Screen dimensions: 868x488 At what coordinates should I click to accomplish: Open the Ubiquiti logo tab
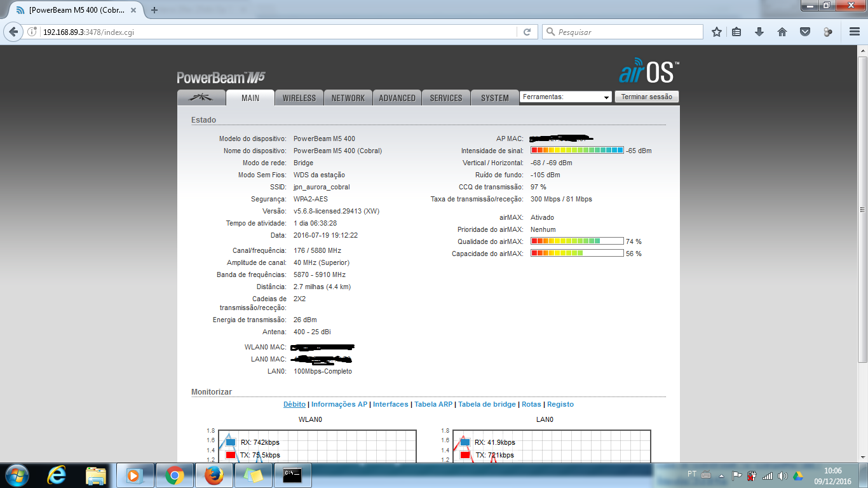201,98
